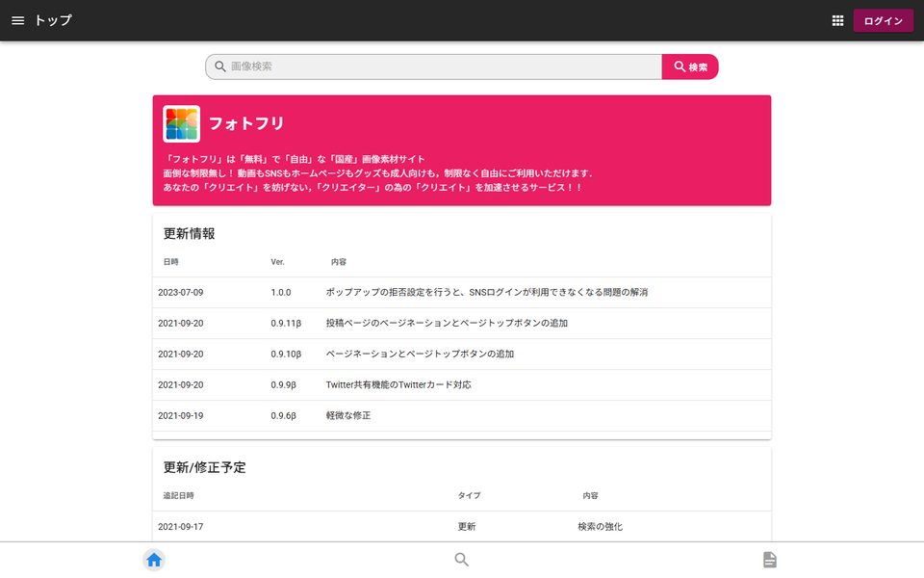The image size is (924, 578).
Task: Select the search tab in bottom bar
Action: (x=461, y=560)
